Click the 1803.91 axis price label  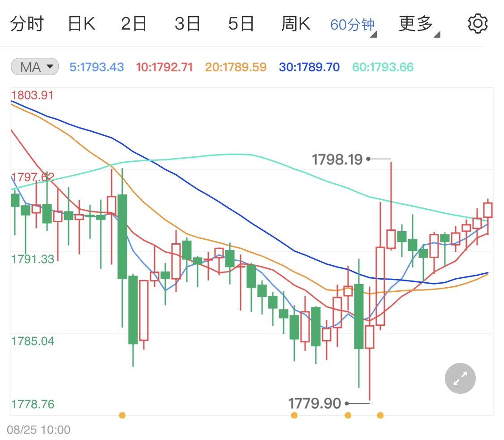tap(32, 95)
